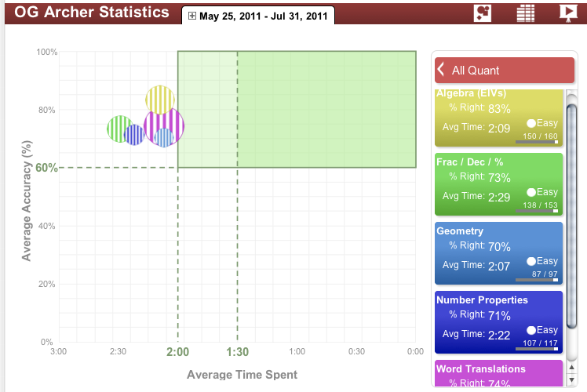Click the Algebra % Right 83% value
587x392 pixels.
pos(499,108)
